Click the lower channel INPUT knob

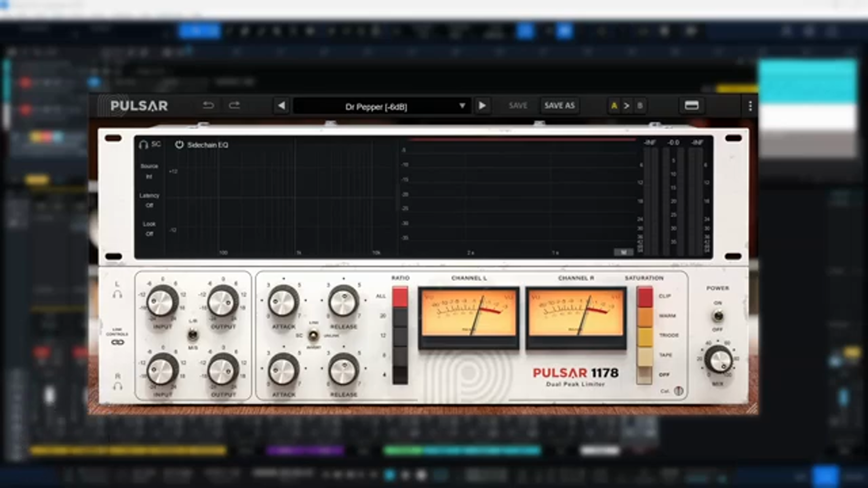pos(161,369)
